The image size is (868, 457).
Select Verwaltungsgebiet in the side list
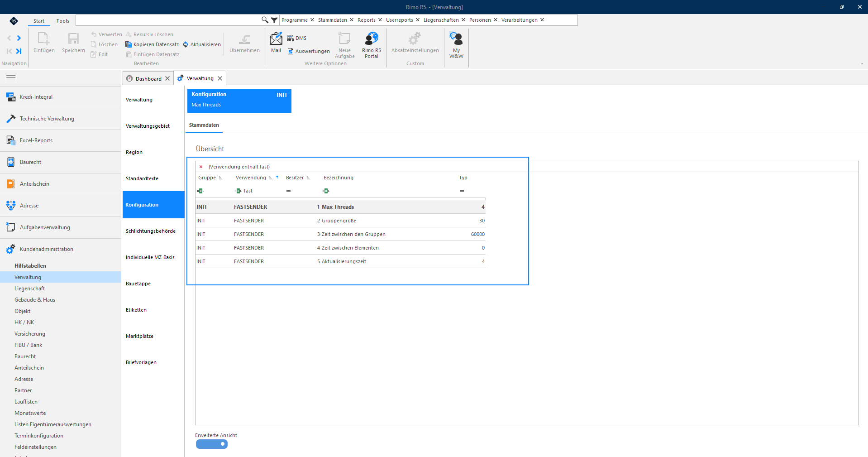[153, 126]
